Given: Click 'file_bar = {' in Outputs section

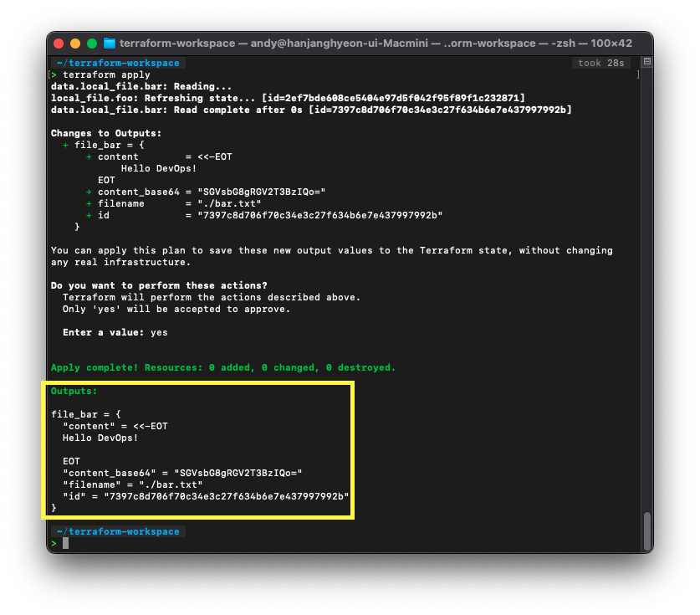Looking at the screenshot, I should pyautogui.click(x=85, y=414).
